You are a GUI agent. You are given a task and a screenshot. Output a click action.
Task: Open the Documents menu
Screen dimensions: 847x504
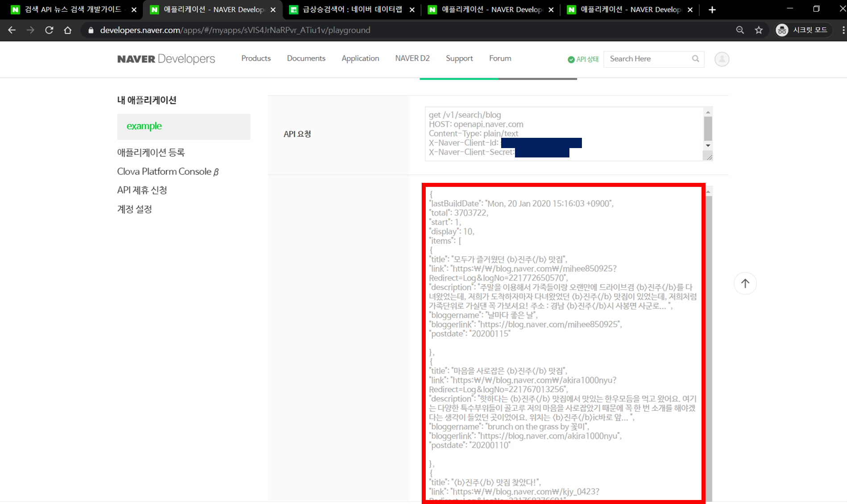tap(306, 58)
